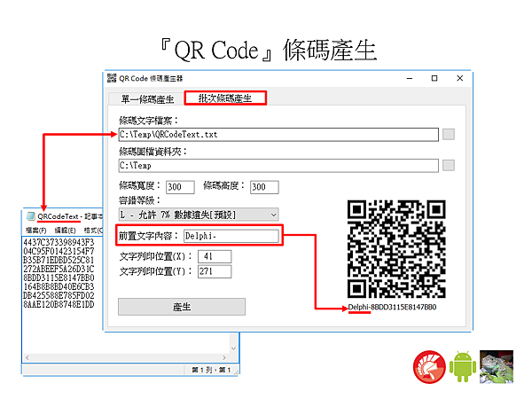Viewport: 532px width, 399px height.
Task: Click Notepad horizontal scrollbar left arrow
Action: (27, 357)
